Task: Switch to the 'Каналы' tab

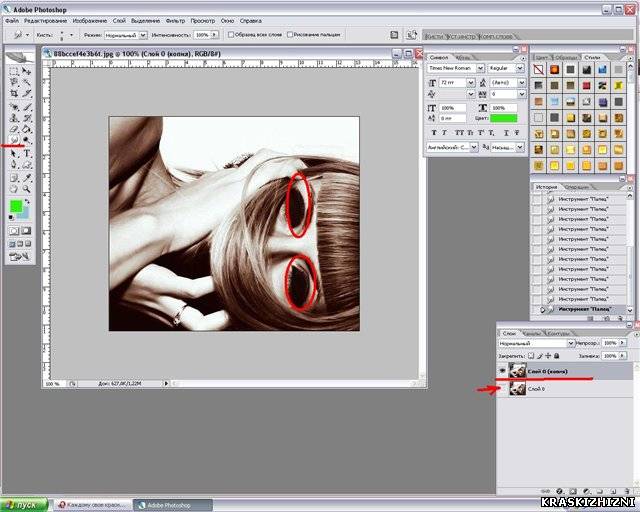Action: click(x=532, y=334)
